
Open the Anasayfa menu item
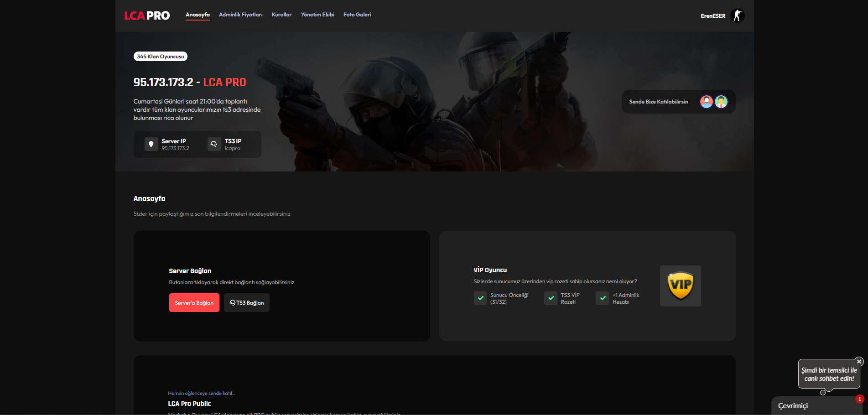click(x=198, y=15)
